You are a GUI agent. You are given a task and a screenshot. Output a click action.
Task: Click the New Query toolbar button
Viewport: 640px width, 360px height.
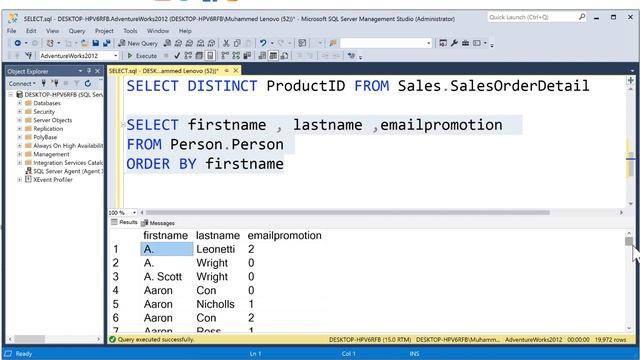(x=138, y=43)
